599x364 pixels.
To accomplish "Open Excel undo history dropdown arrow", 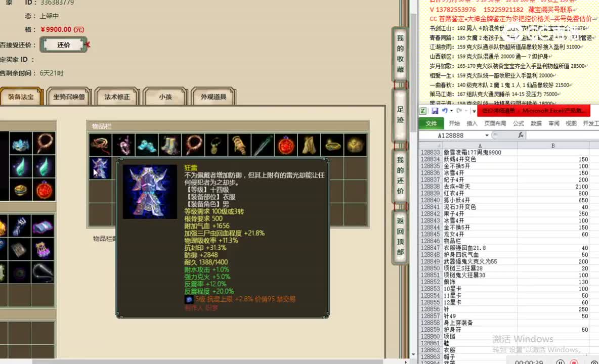I will tap(452, 111).
